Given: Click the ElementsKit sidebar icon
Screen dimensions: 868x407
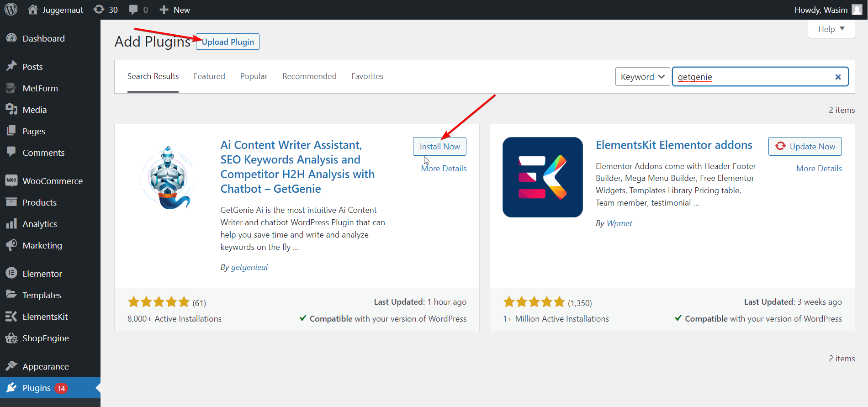Looking at the screenshot, I should pyautogui.click(x=11, y=316).
